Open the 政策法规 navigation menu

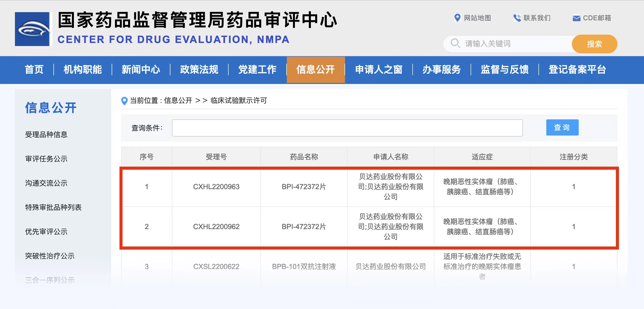point(199,70)
